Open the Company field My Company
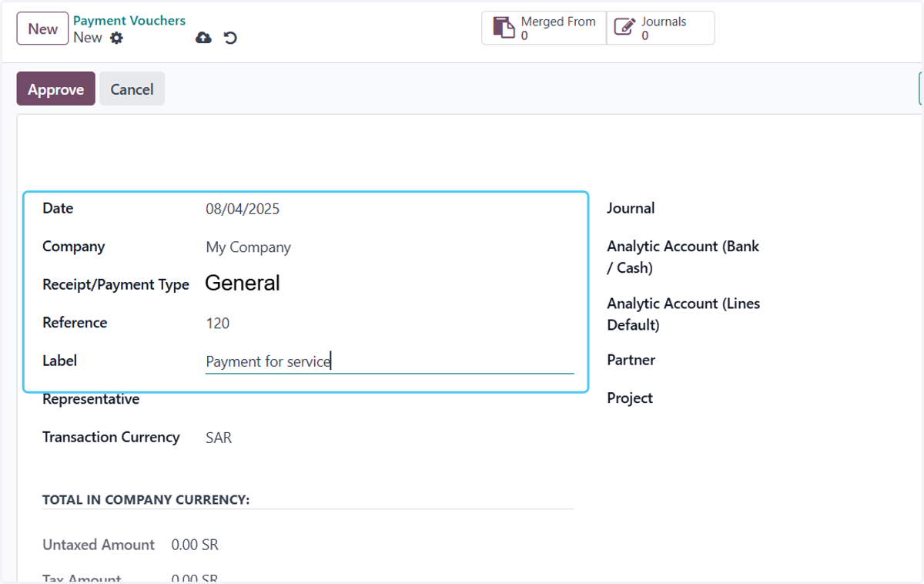924x584 pixels. pos(390,247)
